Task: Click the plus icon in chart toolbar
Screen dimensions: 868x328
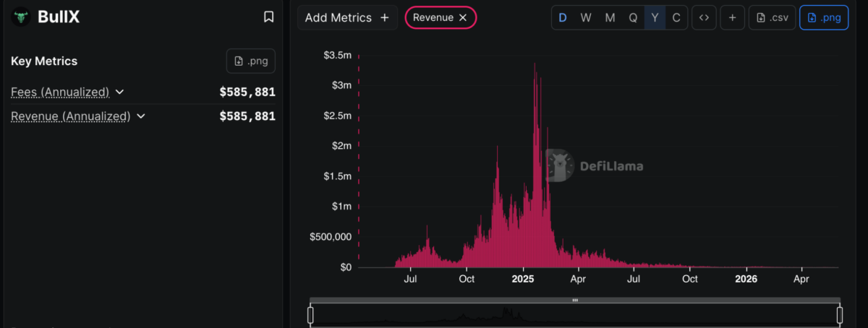Action: point(733,18)
